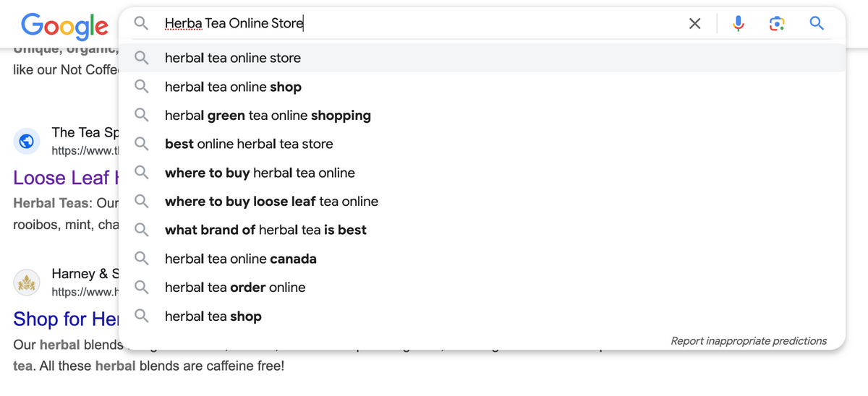The image size is (868, 396).
Task: Click magnifier icon beside 'herbal tea order online'
Action: point(142,288)
